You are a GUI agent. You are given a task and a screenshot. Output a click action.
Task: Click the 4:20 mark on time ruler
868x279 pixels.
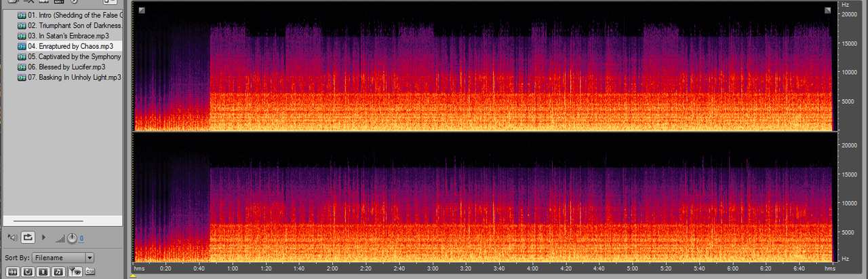[566, 269]
